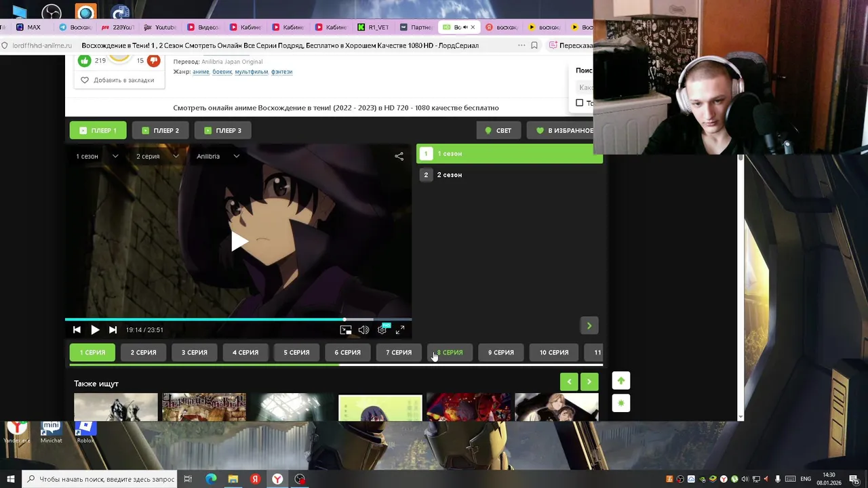Select the 9 серия episode button

click(x=500, y=352)
